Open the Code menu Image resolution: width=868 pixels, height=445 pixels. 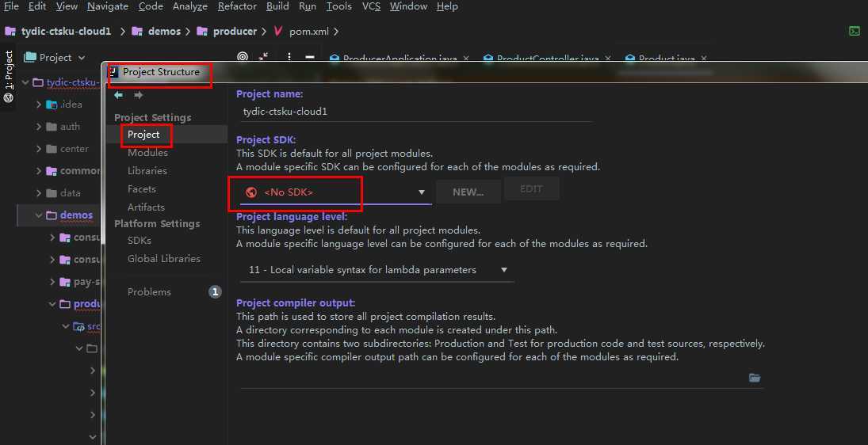(x=151, y=6)
